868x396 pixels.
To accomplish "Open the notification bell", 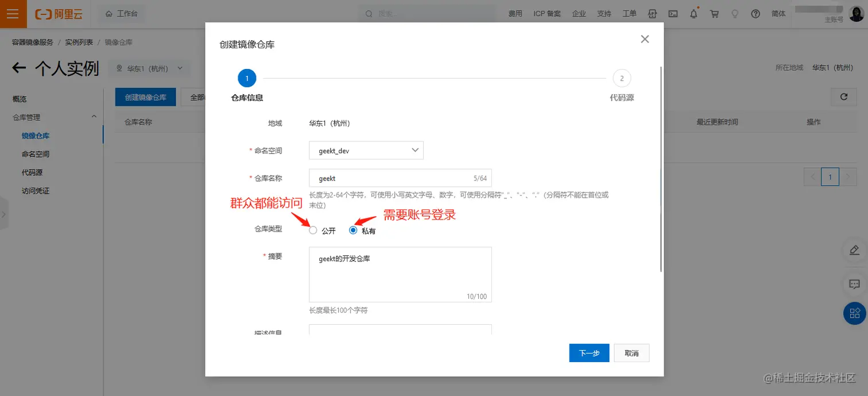I will coord(694,14).
